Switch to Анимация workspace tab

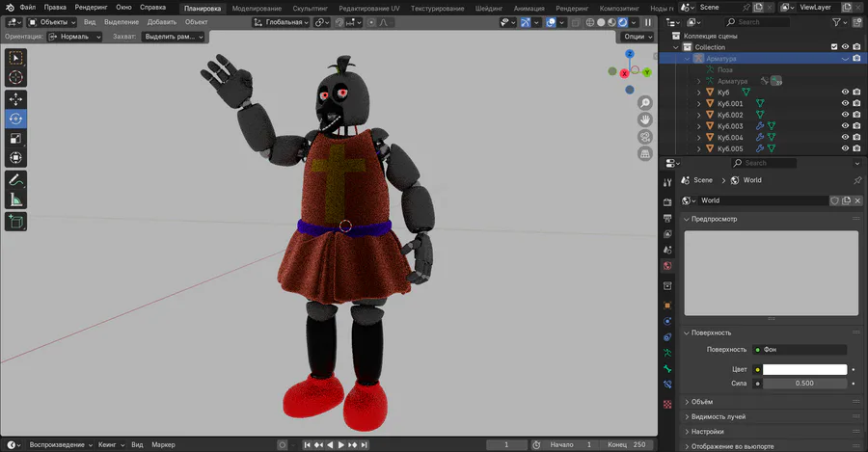pyautogui.click(x=529, y=9)
